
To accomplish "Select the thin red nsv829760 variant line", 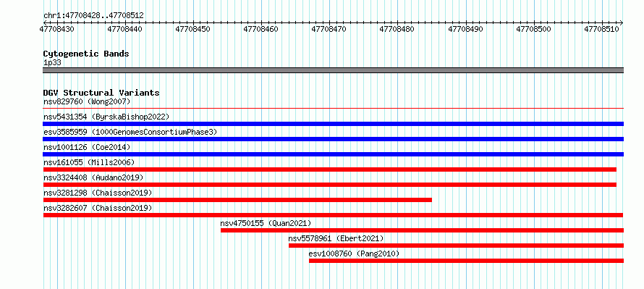I will click(x=334, y=109).
